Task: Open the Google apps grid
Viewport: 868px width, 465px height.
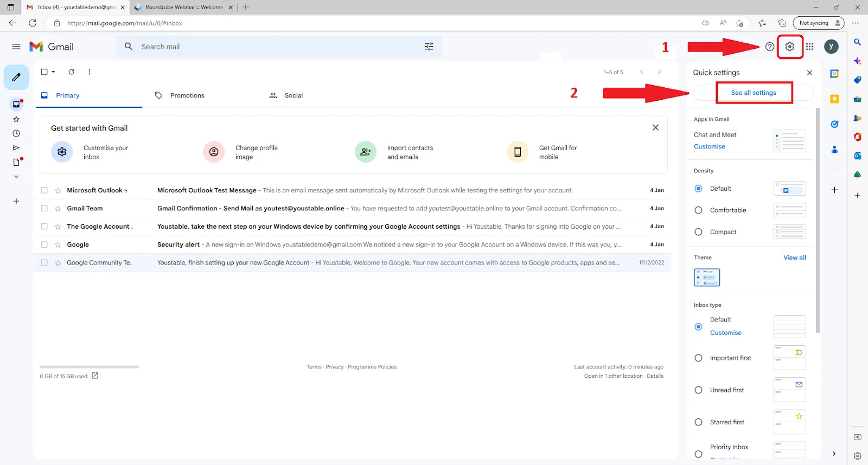Action: point(809,47)
